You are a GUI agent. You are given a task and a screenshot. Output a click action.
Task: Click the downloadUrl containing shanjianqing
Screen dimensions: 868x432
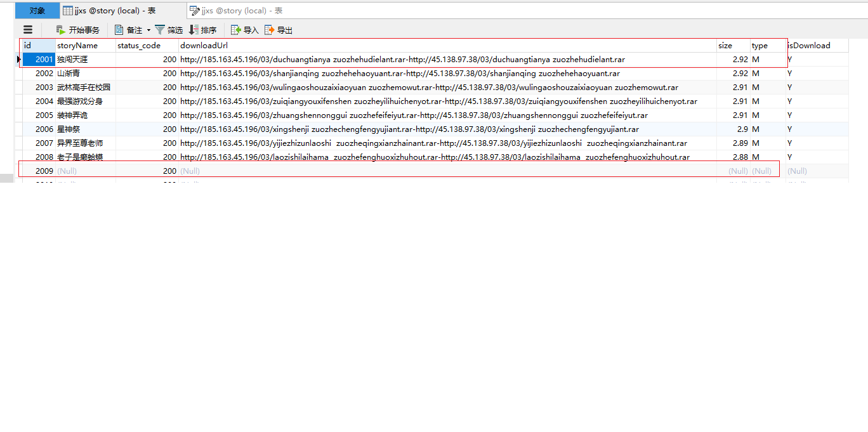(x=447, y=73)
